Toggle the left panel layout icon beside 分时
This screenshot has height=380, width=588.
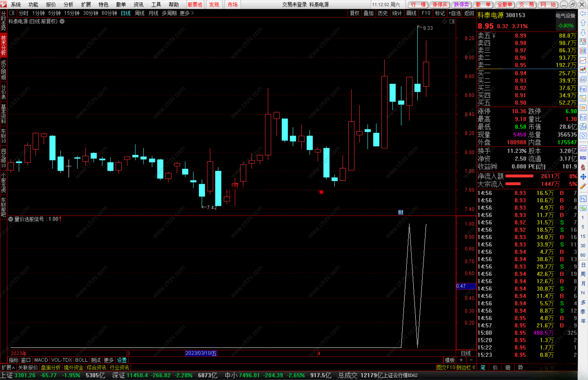12,13
